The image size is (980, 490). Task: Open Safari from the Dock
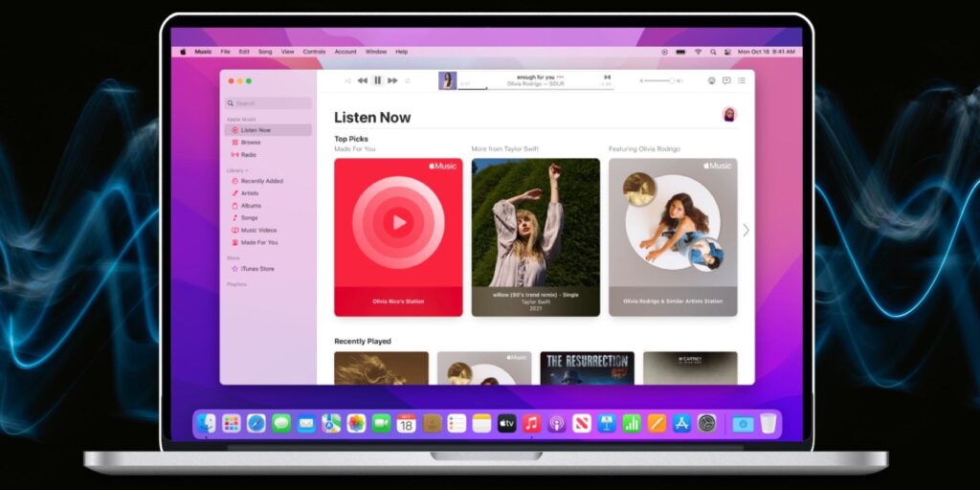(x=256, y=423)
